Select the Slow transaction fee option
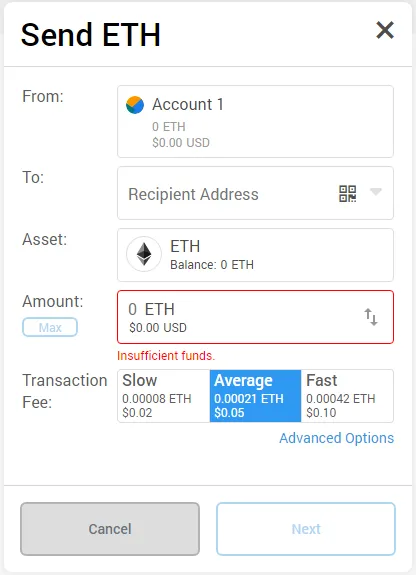This screenshot has height=575, width=416. 164,396
